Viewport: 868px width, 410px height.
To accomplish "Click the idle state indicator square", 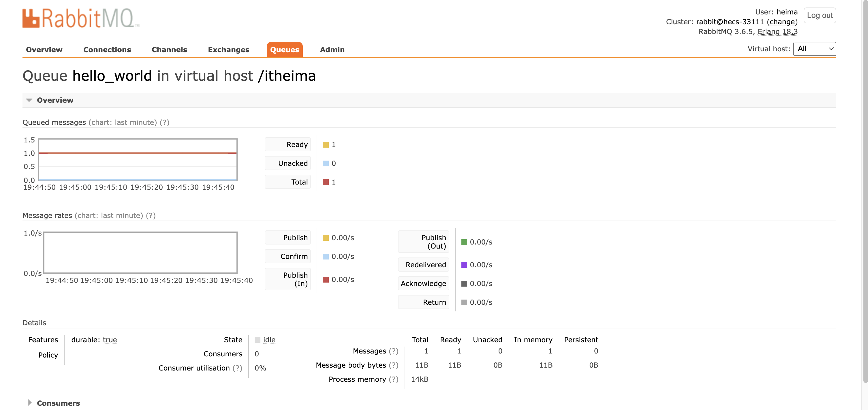I will (x=258, y=340).
